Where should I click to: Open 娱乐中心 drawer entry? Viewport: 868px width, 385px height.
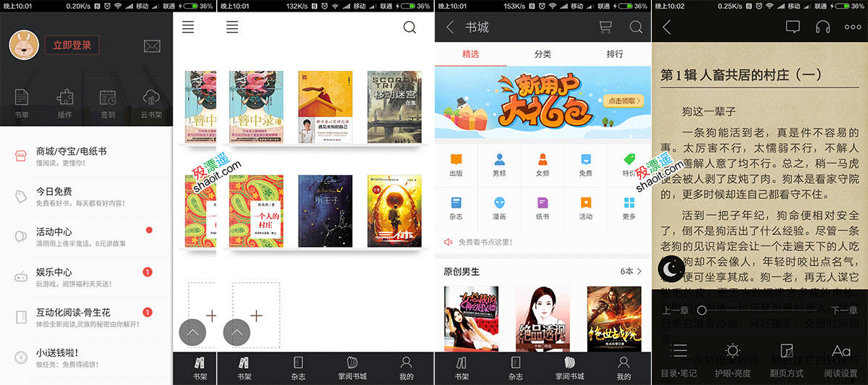pyautogui.click(x=87, y=277)
